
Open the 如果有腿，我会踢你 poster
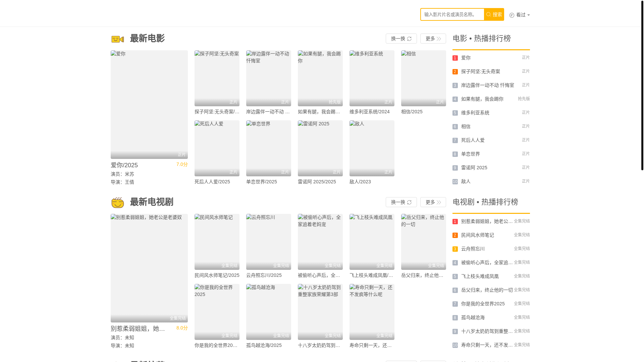point(320,78)
